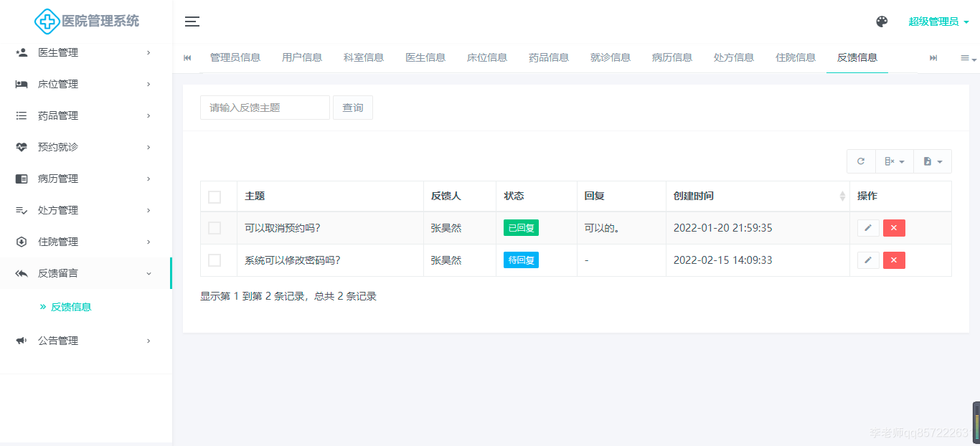The height and width of the screenshot is (446, 980).
Task: Switch to the 用户信息 tab
Action: pos(302,57)
